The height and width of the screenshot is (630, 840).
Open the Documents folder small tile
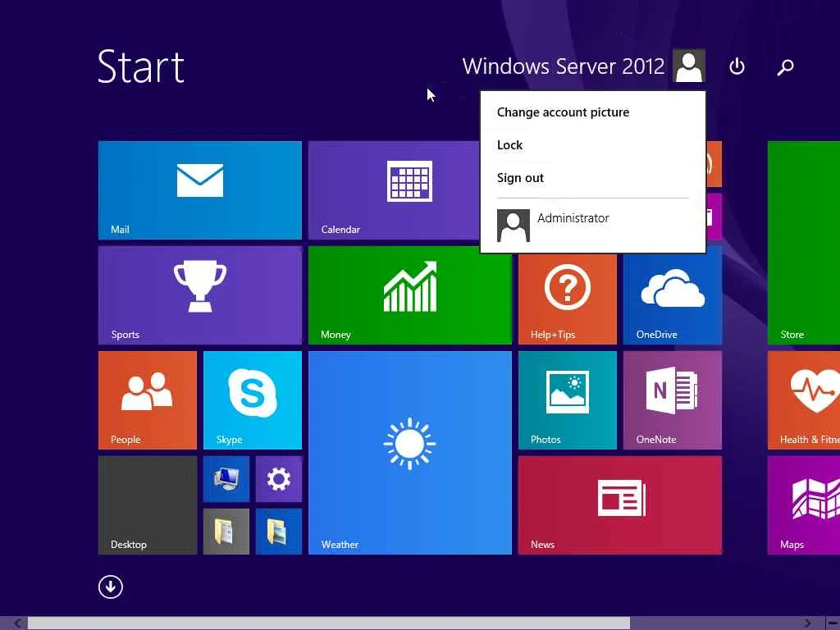pyautogui.click(x=226, y=532)
